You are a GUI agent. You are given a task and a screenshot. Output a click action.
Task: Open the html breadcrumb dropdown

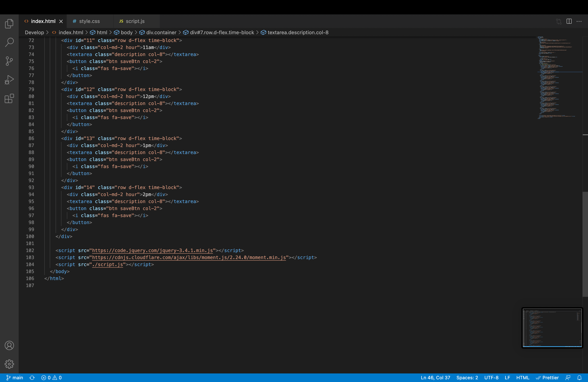coord(99,32)
